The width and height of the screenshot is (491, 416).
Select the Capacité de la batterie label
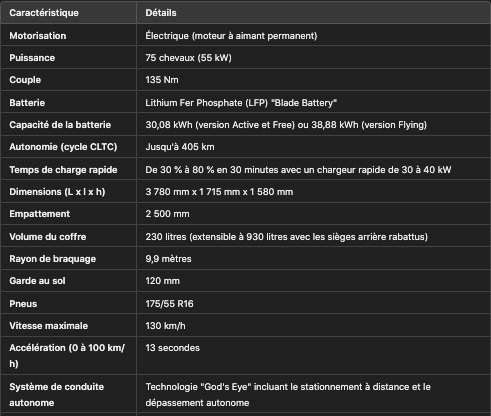60,125
